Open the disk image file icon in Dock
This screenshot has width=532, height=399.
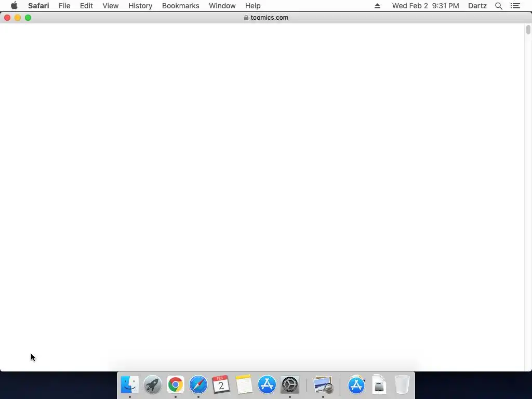pos(379,384)
